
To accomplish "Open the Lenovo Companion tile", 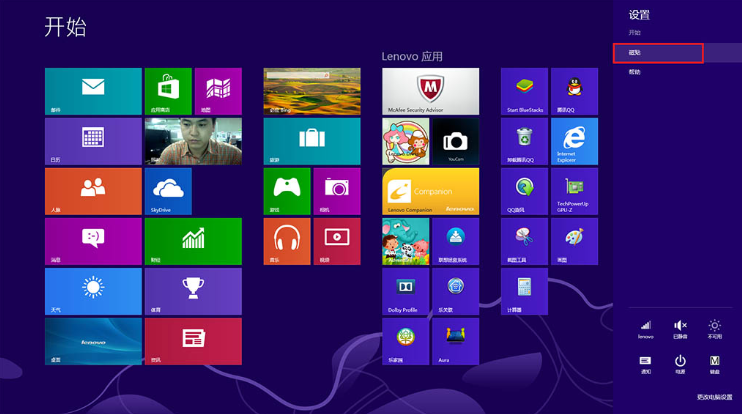I will click(x=430, y=191).
